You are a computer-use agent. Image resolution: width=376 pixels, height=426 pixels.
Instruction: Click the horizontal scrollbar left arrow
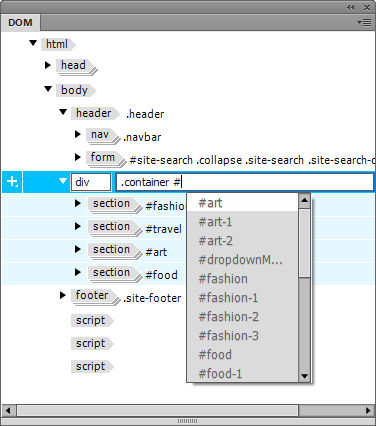8,410
